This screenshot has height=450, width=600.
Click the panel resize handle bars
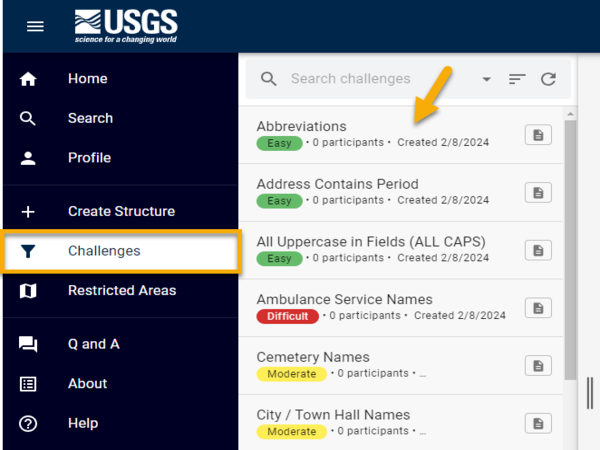point(590,393)
